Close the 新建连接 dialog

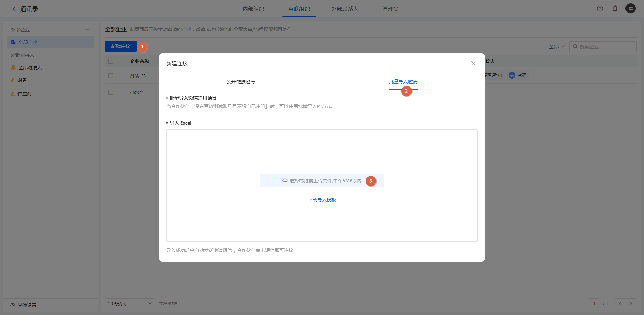pyautogui.click(x=473, y=63)
